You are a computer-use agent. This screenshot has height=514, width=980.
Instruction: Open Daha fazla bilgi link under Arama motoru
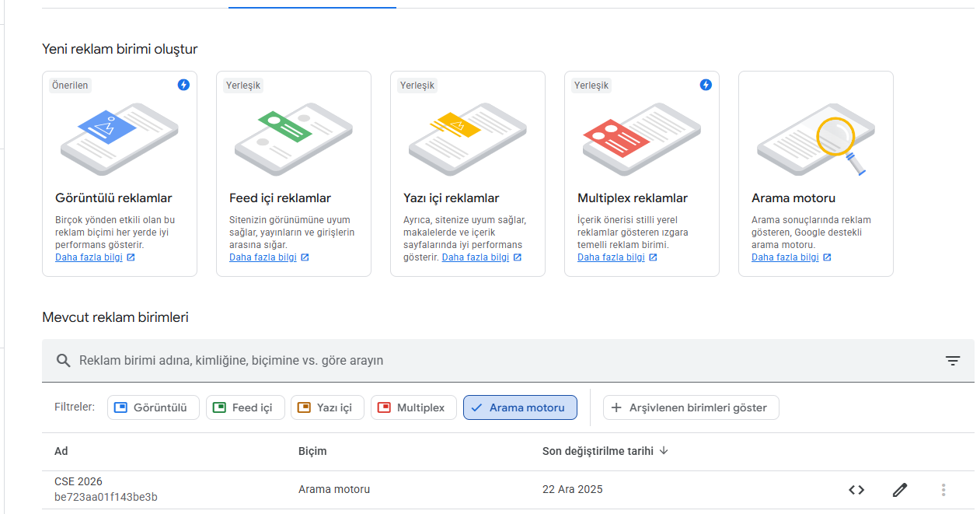(x=785, y=257)
